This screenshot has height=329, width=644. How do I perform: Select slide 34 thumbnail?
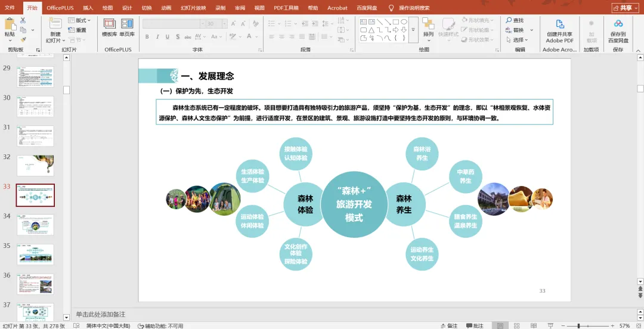coord(35,225)
